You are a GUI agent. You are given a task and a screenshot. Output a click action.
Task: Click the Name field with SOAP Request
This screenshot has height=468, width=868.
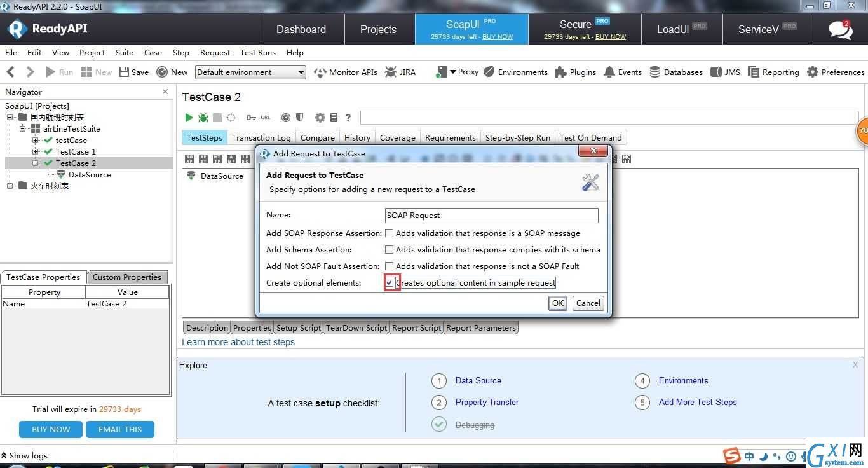491,216
